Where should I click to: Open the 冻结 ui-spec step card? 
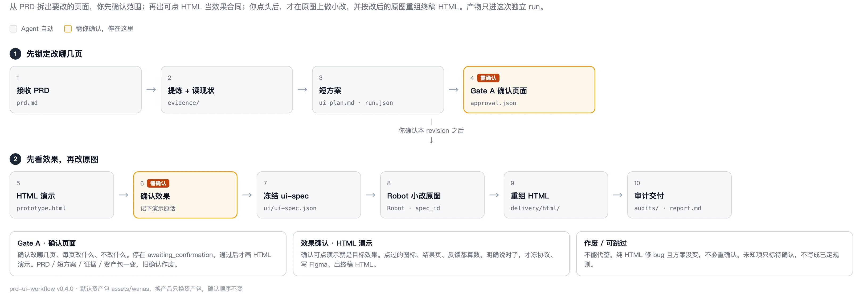[309, 195]
